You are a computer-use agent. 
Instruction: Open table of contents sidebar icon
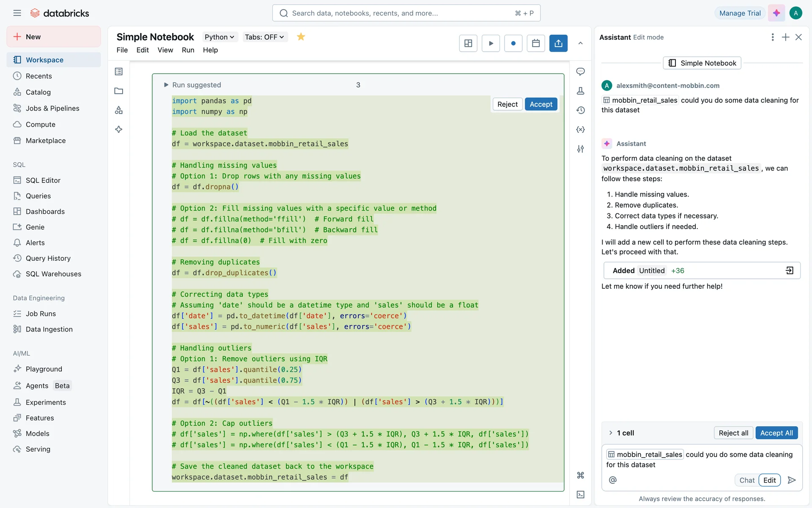click(119, 72)
